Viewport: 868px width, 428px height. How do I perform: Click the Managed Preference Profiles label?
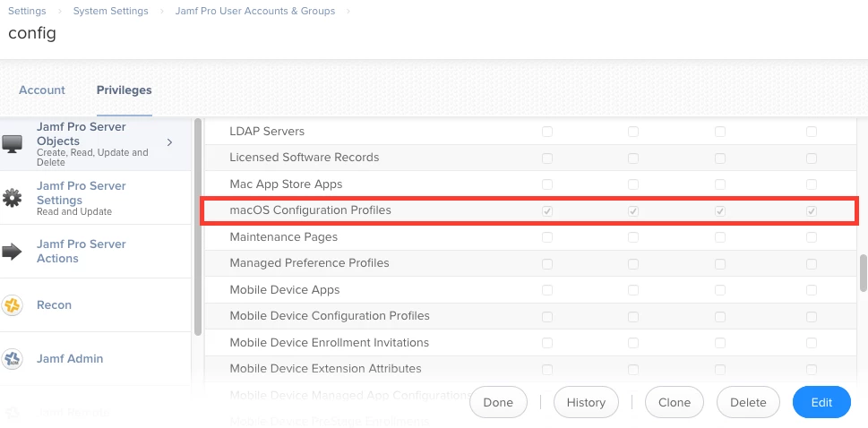coord(309,263)
